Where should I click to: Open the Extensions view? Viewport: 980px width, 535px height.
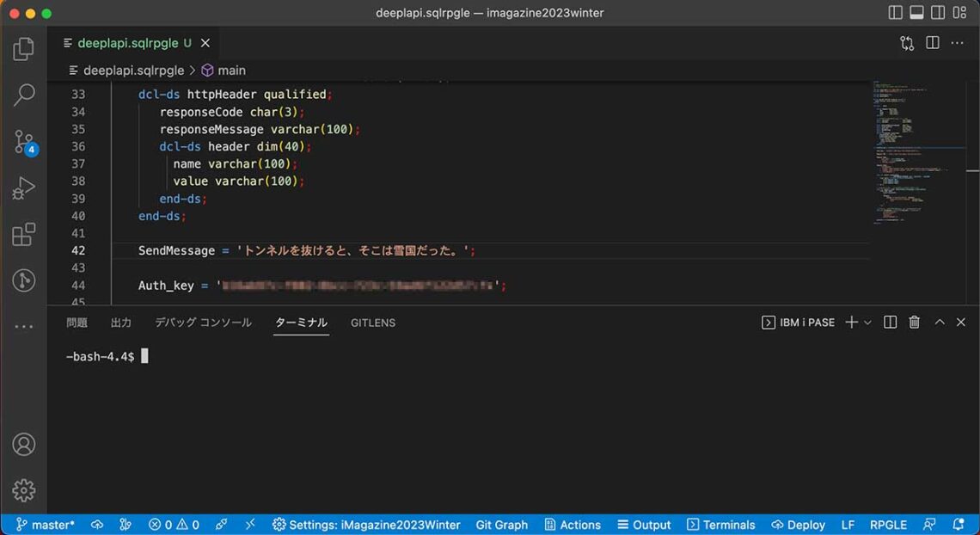click(24, 234)
